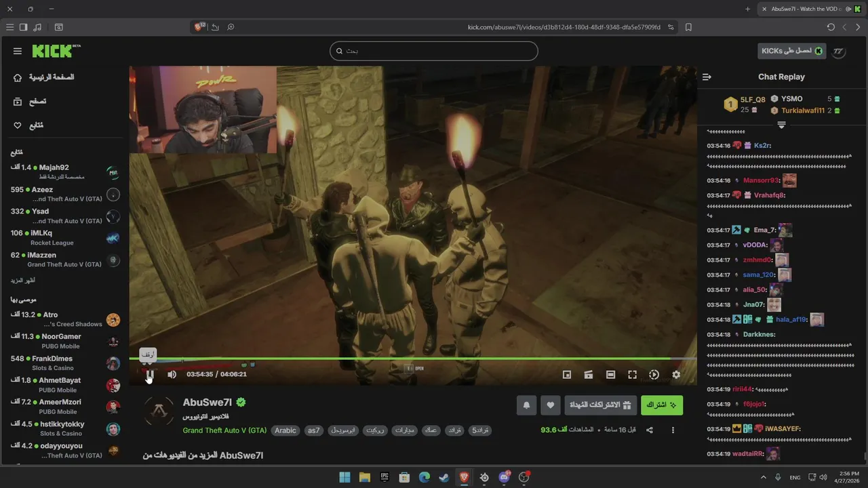868x488 pixels.
Task: Open Atro's recommended channel
Action: [65, 319]
